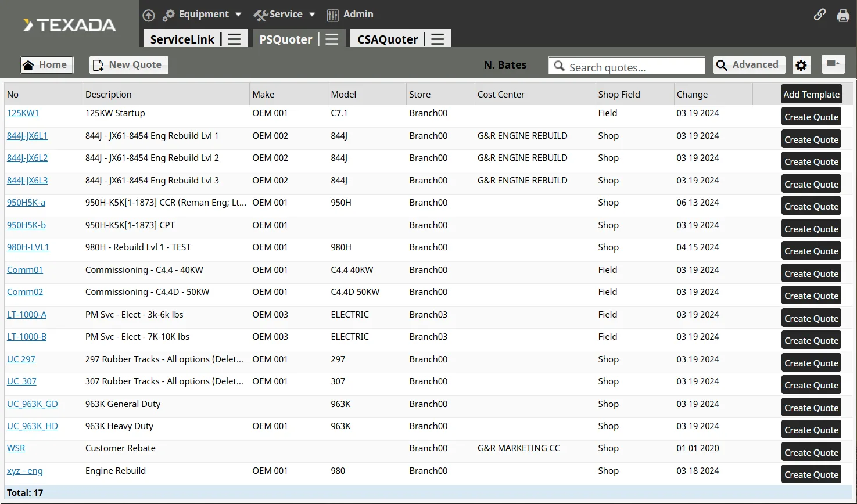Create Quote for Customer Rebate row
Screen dimensions: 857x504
point(812,452)
